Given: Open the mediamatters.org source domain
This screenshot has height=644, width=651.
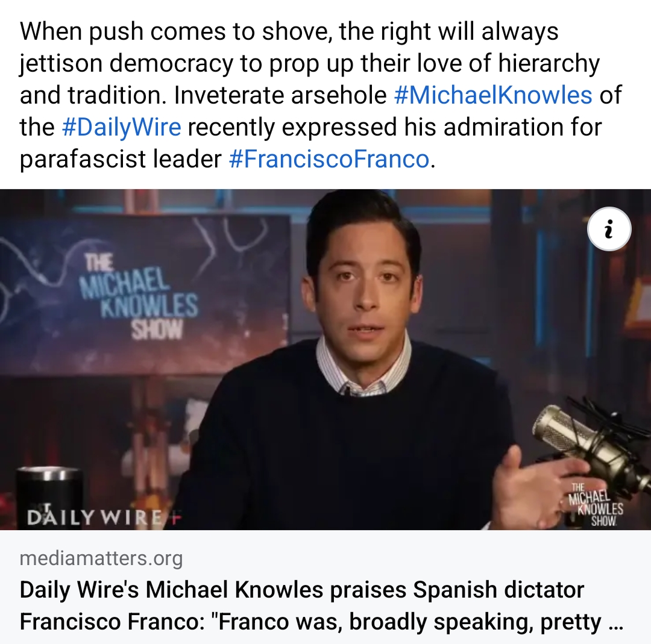Looking at the screenshot, I should [x=101, y=558].
